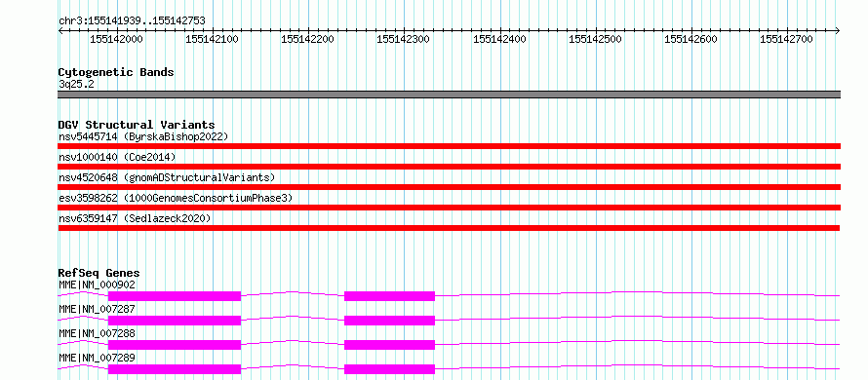This screenshot has width=868, height=380.
Task: Click the MME|NM_000902 transcript label
Action: pos(97,285)
